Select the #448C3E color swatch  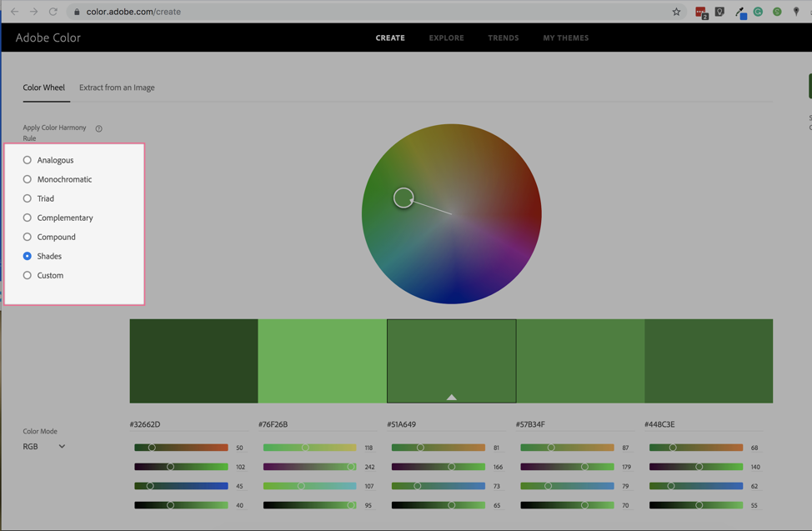coord(709,361)
